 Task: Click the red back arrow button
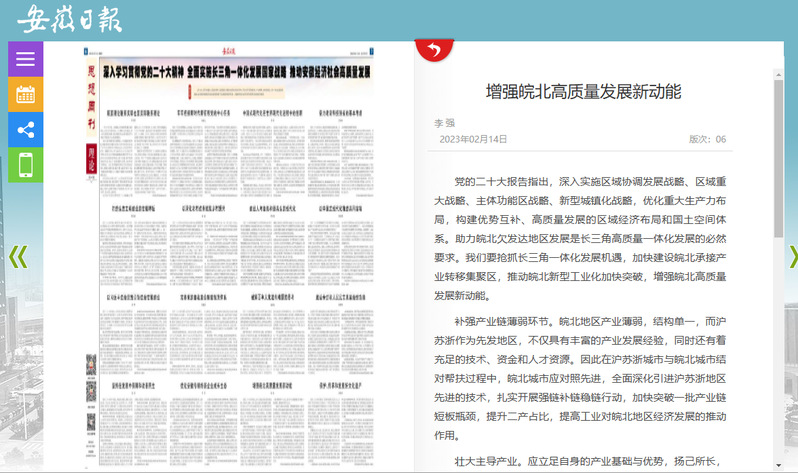[434, 49]
